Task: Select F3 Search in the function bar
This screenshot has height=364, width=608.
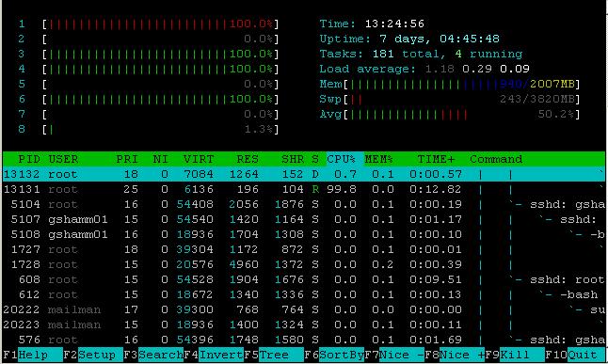Action: 153,355
